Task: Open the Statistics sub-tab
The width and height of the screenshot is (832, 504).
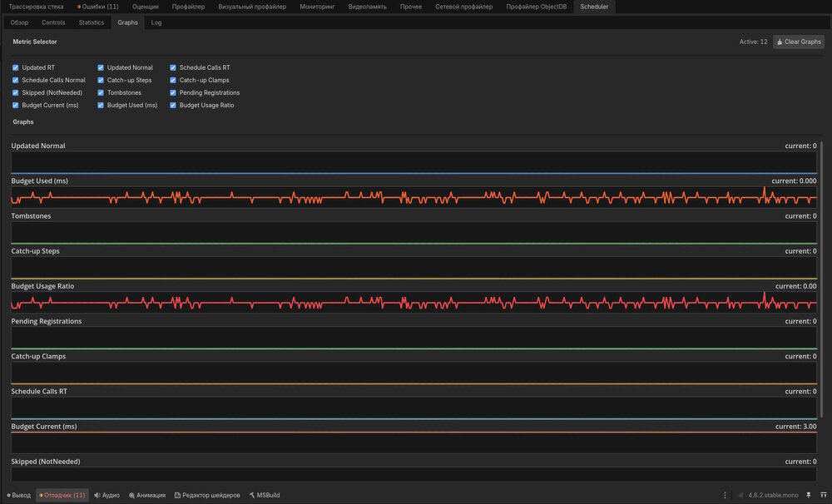Action: 92,22
